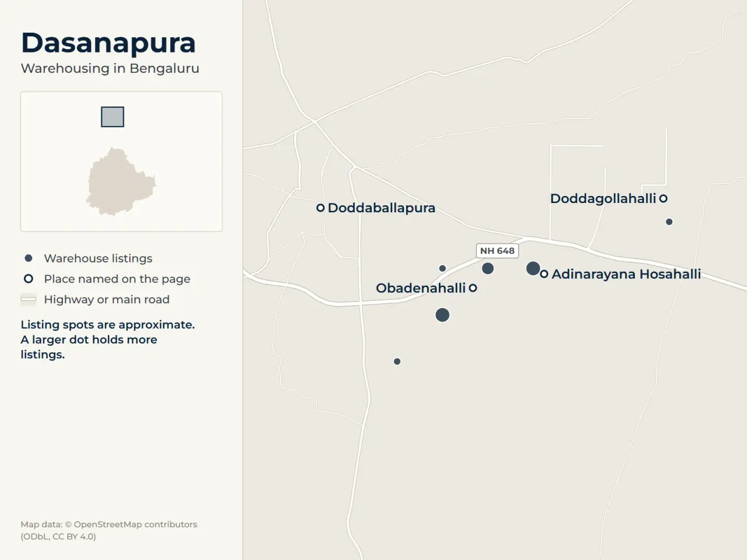The width and height of the screenshot is (747, 560).
Task: Click the Adinarayana Hosahalli place marker circle
Action: tap(544, 274)
